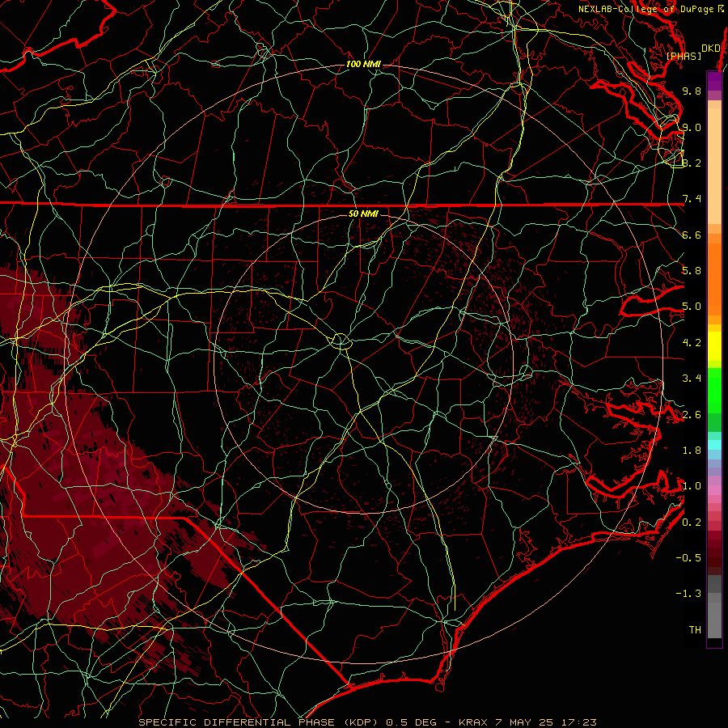Click the 2.6 scale value
The image size is (728, 728).
click(x=692, y=415)
